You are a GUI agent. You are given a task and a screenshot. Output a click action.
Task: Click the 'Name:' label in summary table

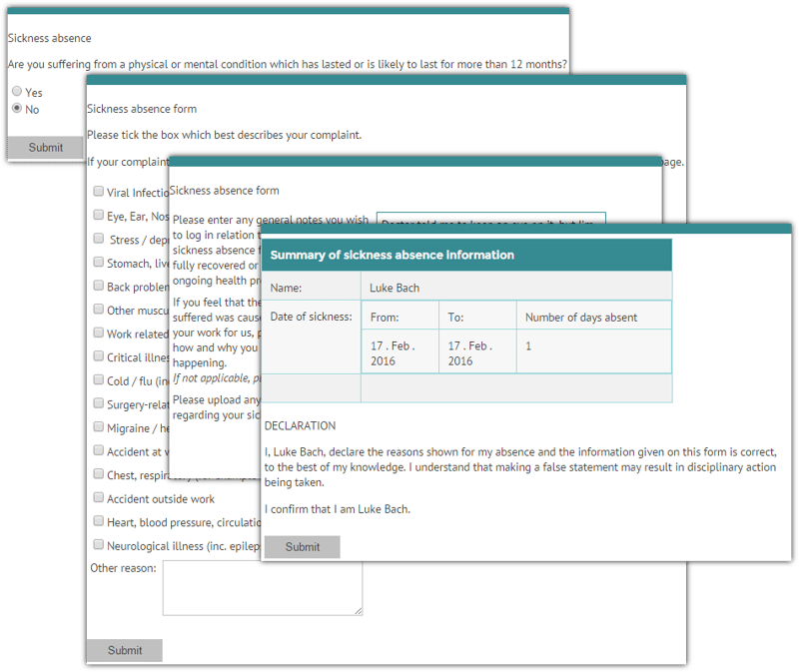pos(286,288)
